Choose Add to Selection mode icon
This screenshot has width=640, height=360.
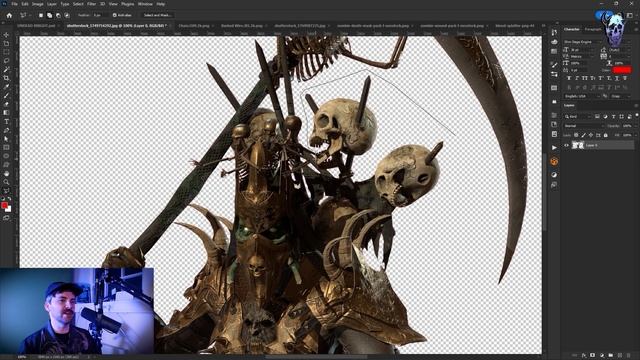coord(49,15)
